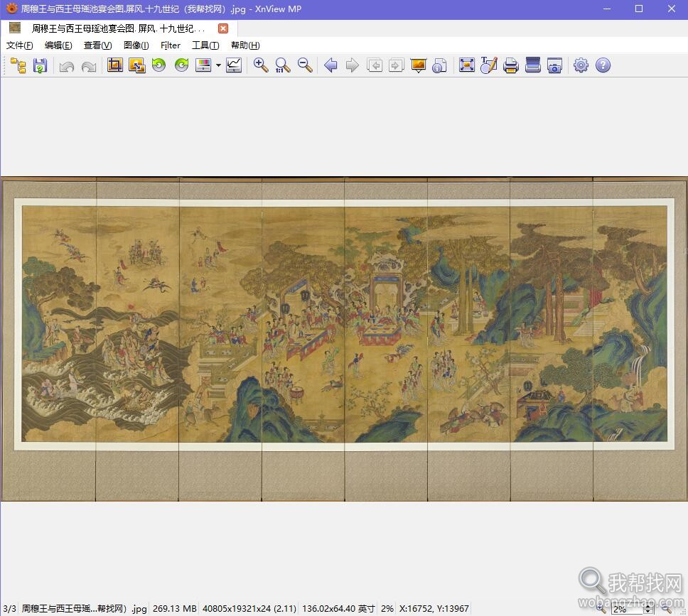Screen dimensions: 688x616
Task: Open the settings gear
Action: tap(581, 65)
